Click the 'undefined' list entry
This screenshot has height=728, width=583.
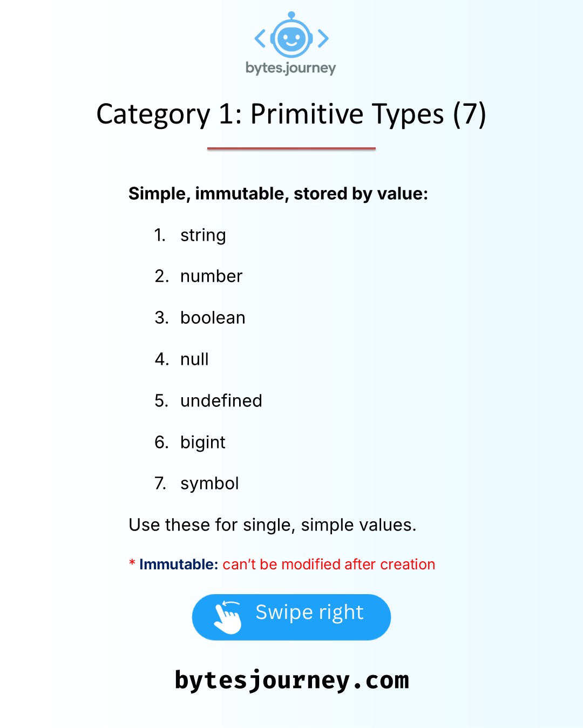click(x=221, y=401)
